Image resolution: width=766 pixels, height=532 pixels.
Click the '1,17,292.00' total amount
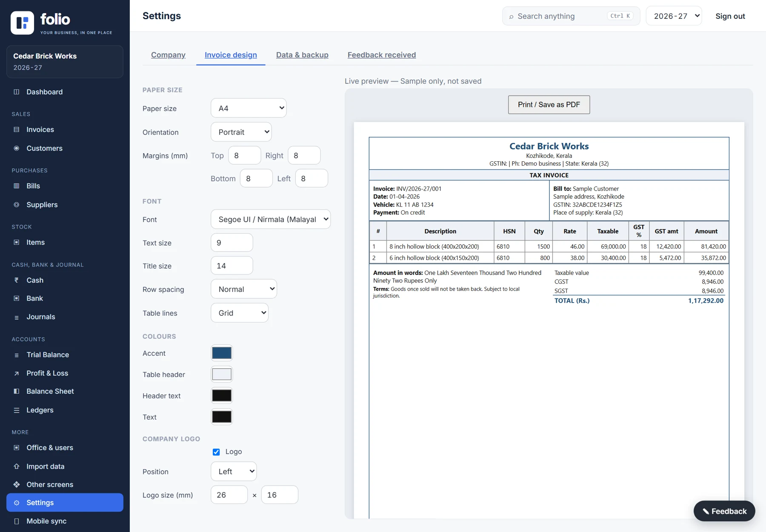(706, 300)
